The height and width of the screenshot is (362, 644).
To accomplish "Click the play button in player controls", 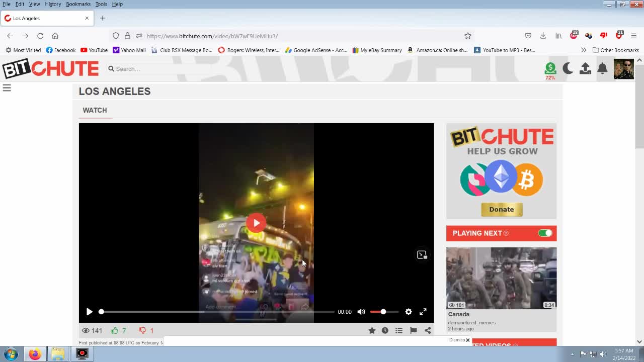I will [89, 312].
